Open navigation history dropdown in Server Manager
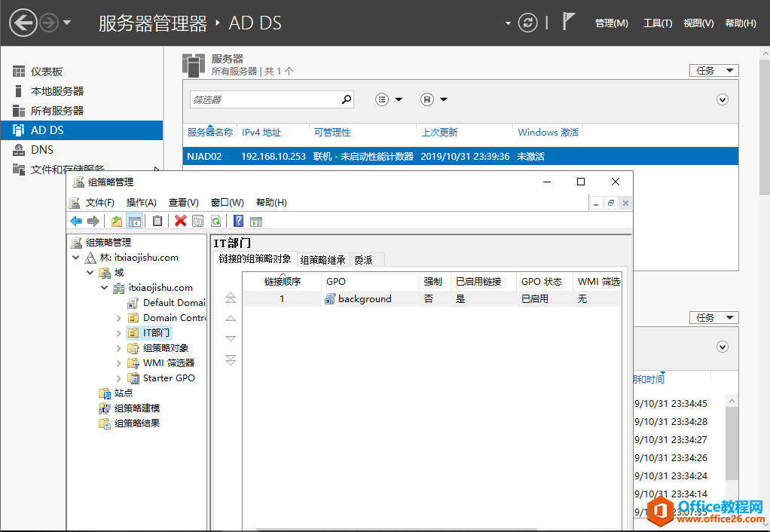The width and height of the screenshot is (770, 532). click(x=67, y=23)
